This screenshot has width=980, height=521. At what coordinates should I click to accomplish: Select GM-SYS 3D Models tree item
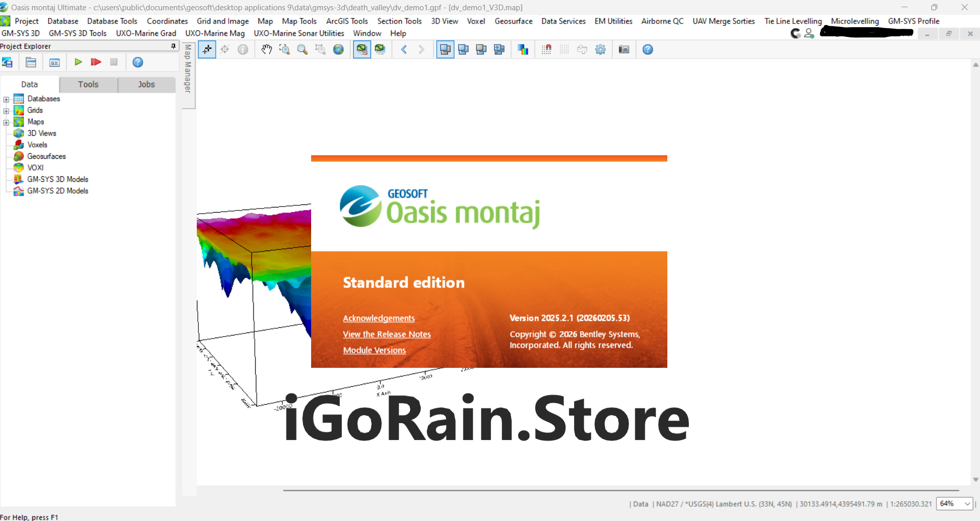point(57,179)
